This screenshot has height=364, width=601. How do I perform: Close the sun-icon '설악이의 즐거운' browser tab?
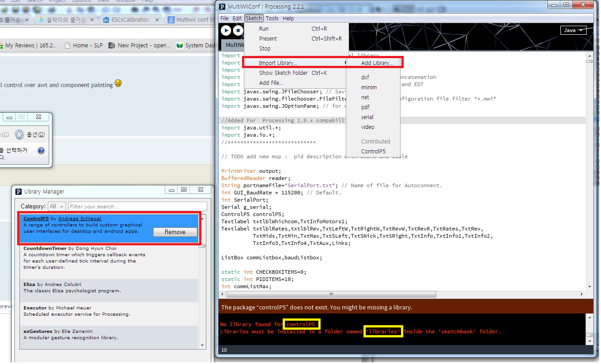[92, 20]
